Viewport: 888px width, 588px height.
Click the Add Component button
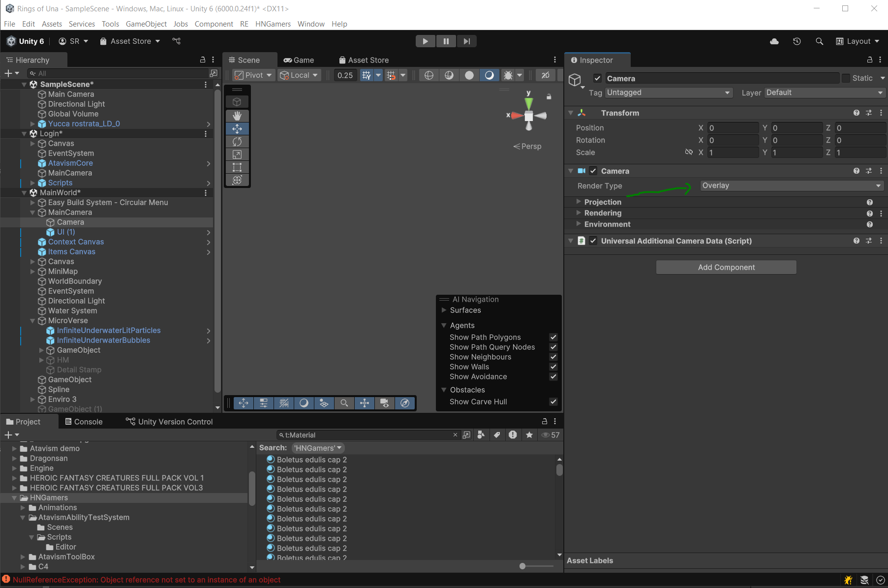(x=726, y=267)
